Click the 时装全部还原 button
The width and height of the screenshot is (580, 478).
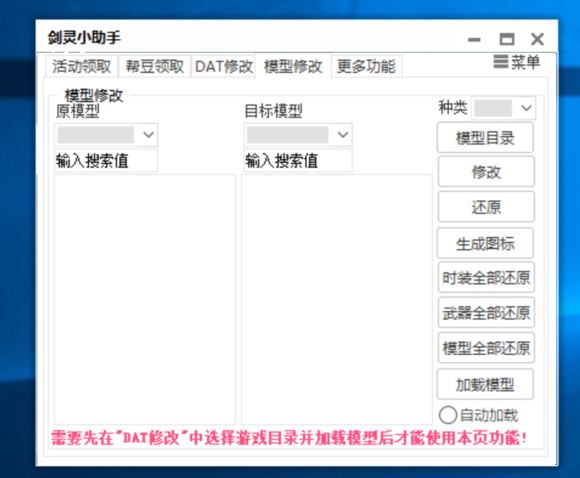tap(486, 277)
